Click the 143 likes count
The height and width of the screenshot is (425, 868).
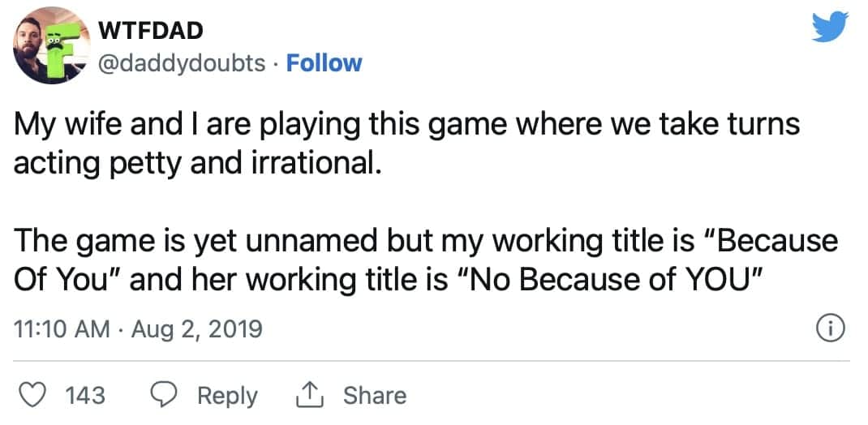(x=85, y=395)
